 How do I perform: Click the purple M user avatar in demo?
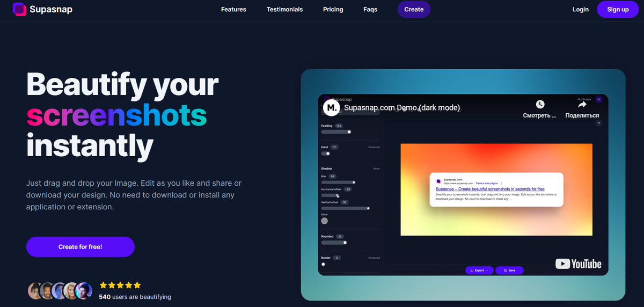pyautogui.click(x=599, y=99)
